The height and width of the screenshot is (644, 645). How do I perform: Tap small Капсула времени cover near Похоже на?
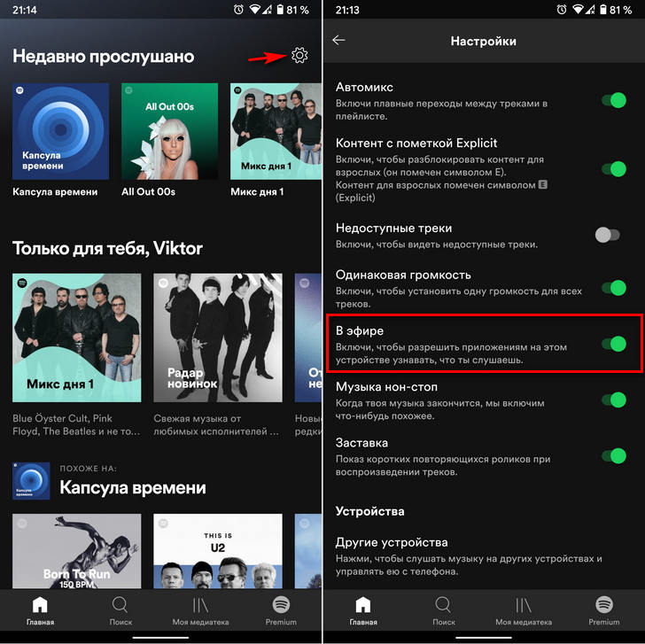tap(31, 481)
